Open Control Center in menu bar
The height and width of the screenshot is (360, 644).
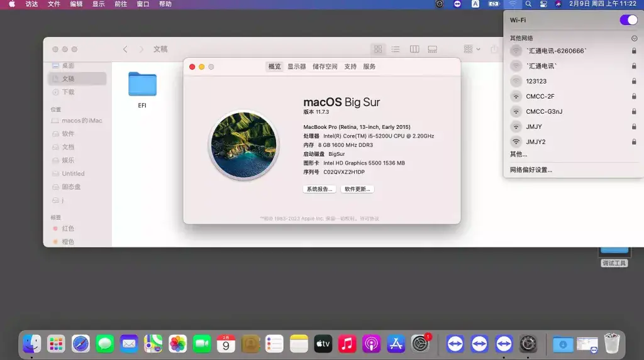(x=543, y=4)
